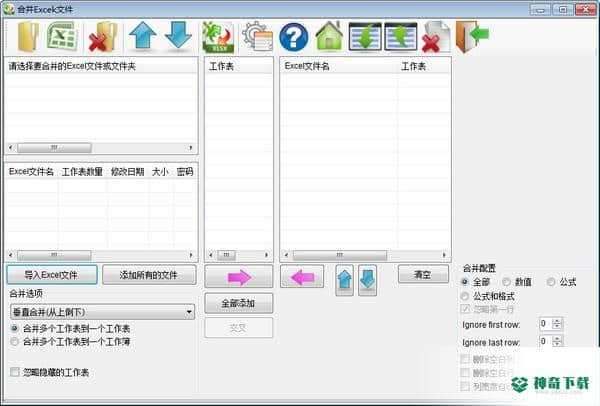The image size is (600, 406).
Task: Click the document icon with red X
Action: 436,38
